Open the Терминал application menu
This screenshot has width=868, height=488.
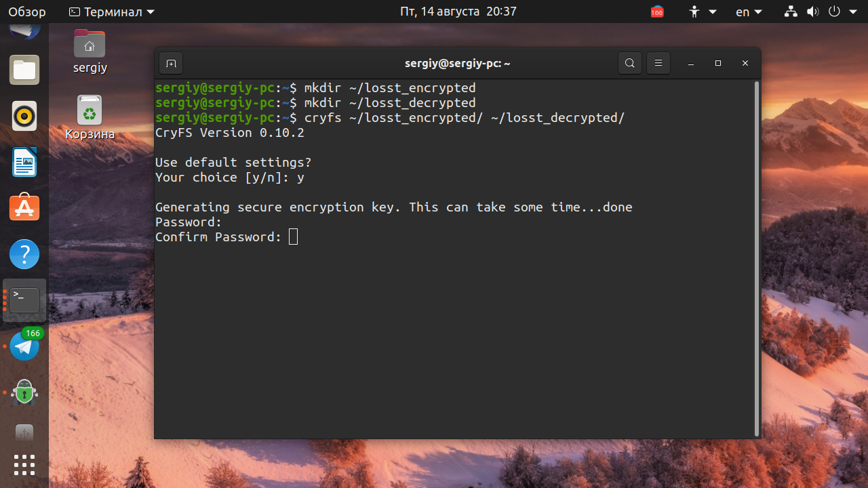[112, 12]
